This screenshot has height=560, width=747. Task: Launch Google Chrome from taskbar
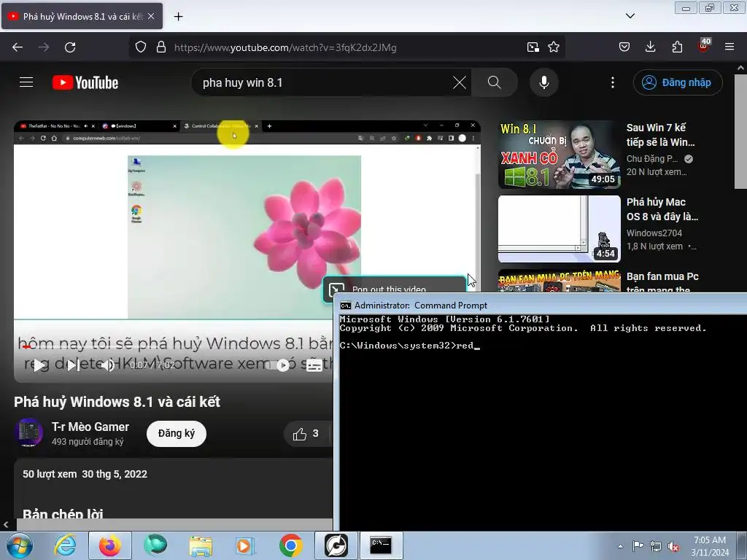[290, 545]
